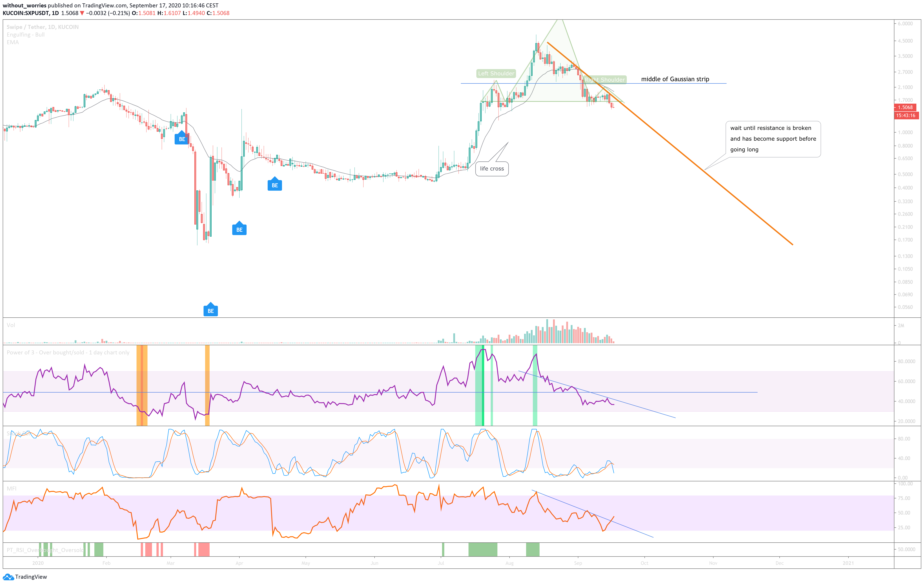Click the 2021 label on time axis
Viewport: 924px width, 585px height.
(848, 563)
